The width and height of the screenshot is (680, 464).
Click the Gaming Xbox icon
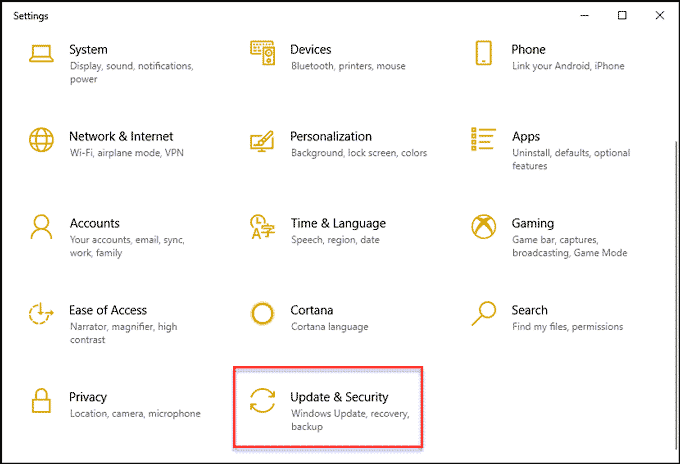484,226
